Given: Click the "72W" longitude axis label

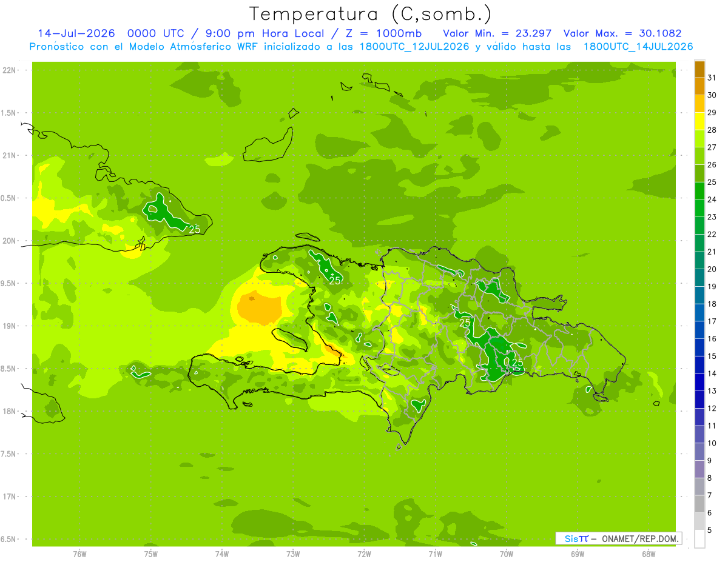Looking at the screenshot, I should [x=364, y=554].
